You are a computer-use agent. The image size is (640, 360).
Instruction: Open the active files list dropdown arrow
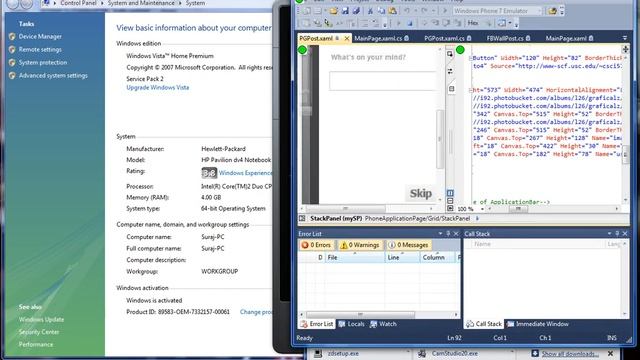coord(625,38)
